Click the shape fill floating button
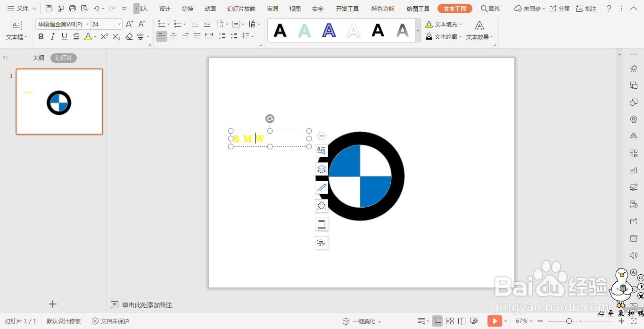 pyautogui.click(x=322, y=206)
